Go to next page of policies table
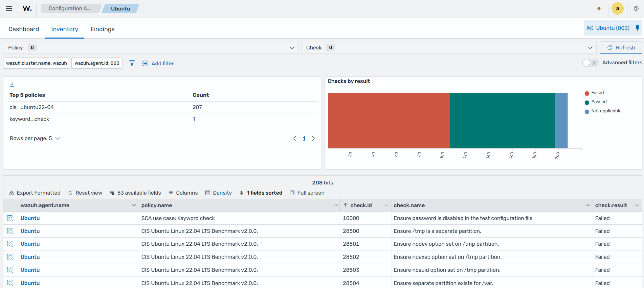 tap(313, 138)
